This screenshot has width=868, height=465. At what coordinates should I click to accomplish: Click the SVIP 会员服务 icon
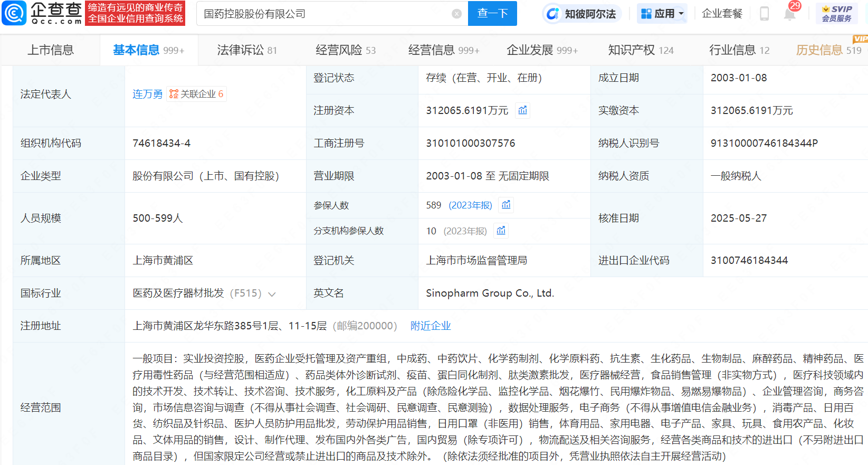pos(837,13)
